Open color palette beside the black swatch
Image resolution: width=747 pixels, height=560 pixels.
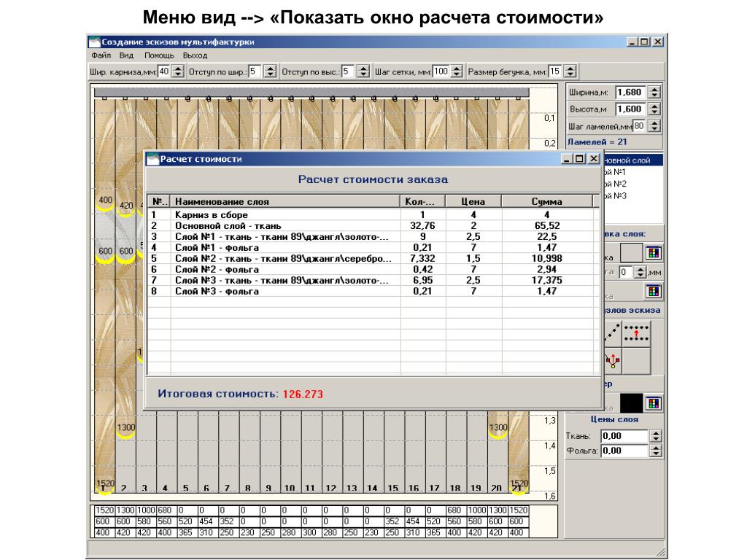(654, 403)
